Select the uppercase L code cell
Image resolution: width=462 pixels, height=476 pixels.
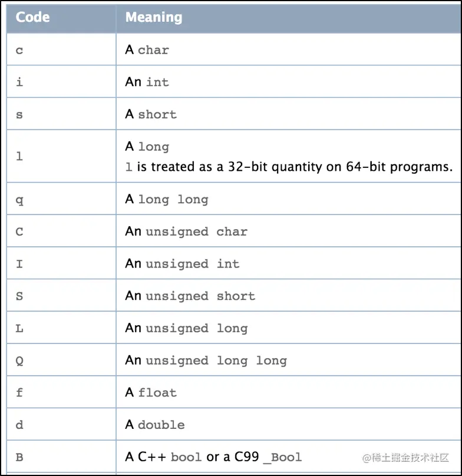pyautogui.click(x=19, y=328)
